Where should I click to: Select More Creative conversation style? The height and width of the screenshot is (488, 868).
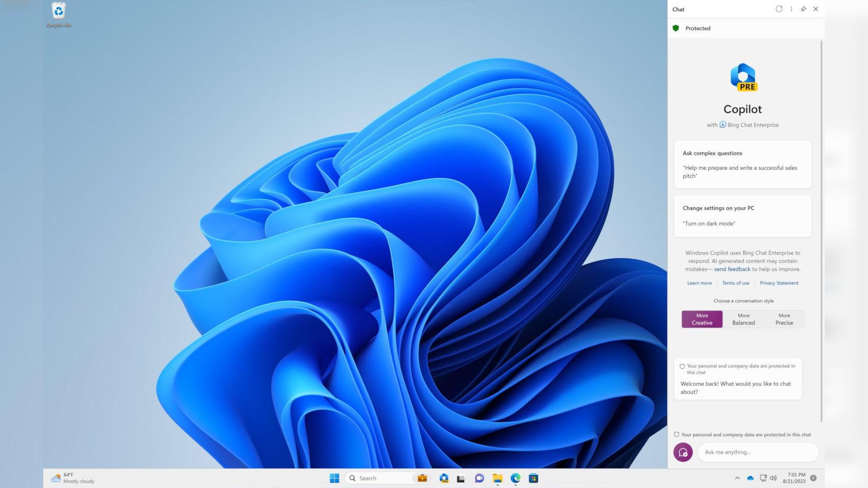pos(702,319)
